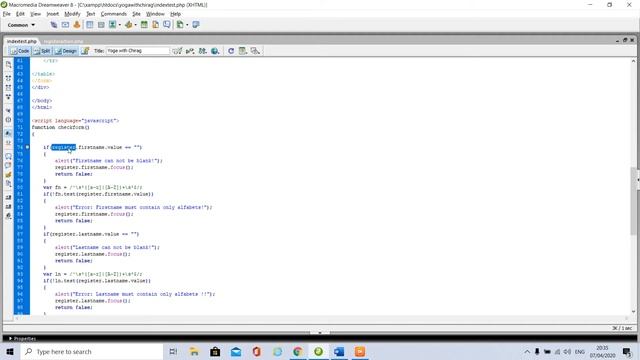Toggle Split view
The width and height of the screenshot is (640, 360).
click(42, 51)
